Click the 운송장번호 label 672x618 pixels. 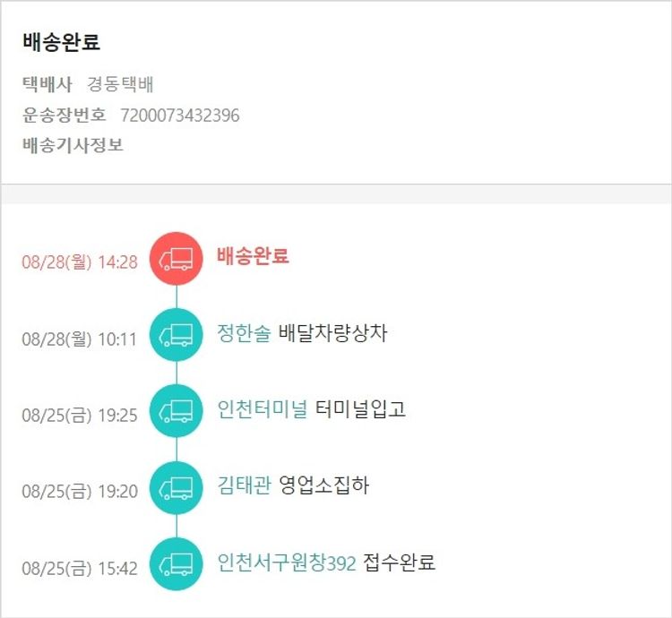65,116
